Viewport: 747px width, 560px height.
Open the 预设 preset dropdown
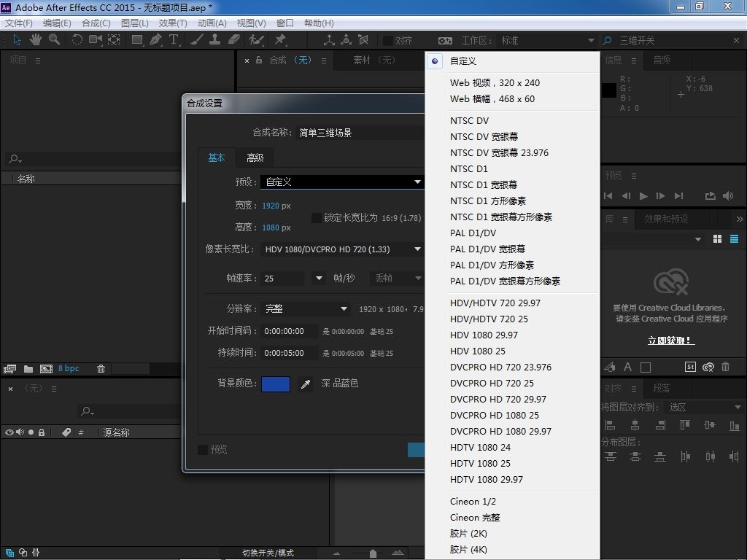[342, 182]
